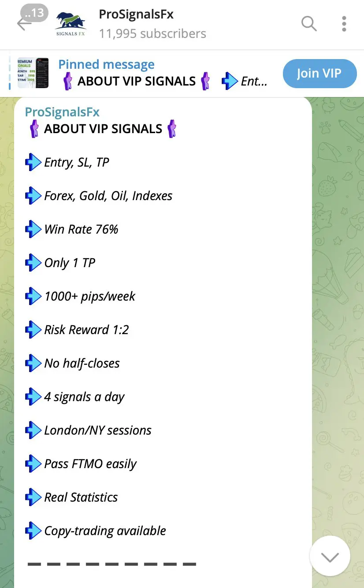Click the blue arrow beside Win Rate 76%
364x588 pixels.
click(x=33, y=229)
